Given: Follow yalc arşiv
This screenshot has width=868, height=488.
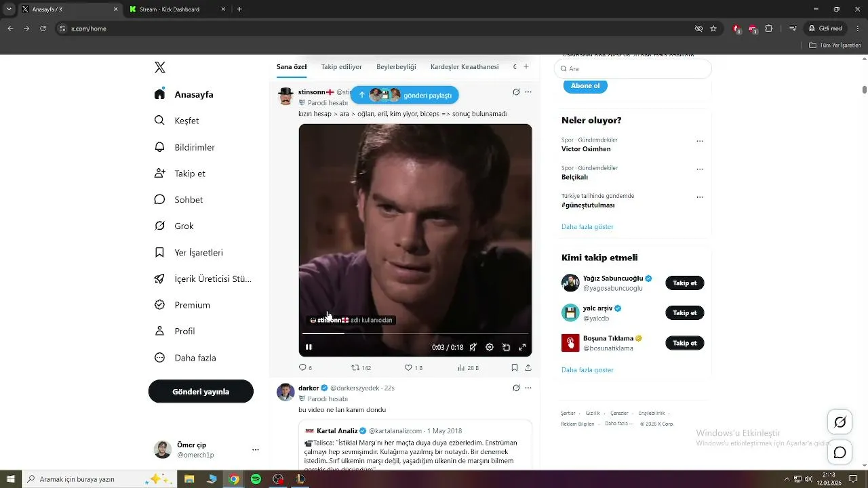Looking at the screenshot, I should pyautogui.click(x=685, y=313).
